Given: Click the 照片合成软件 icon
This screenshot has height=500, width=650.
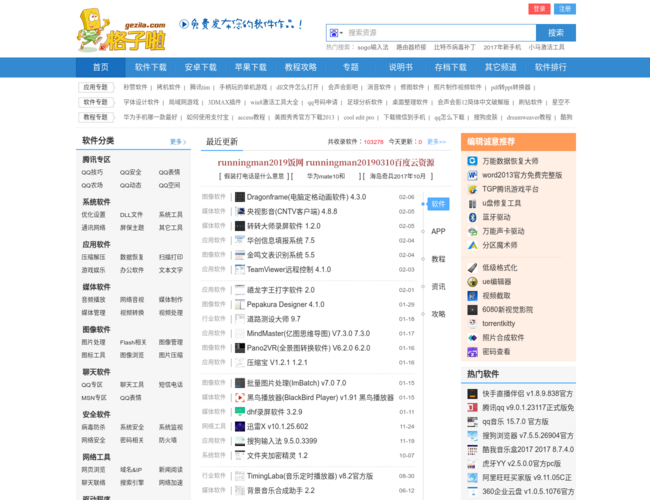Looking at the screenshot, I should coord(473,338).
